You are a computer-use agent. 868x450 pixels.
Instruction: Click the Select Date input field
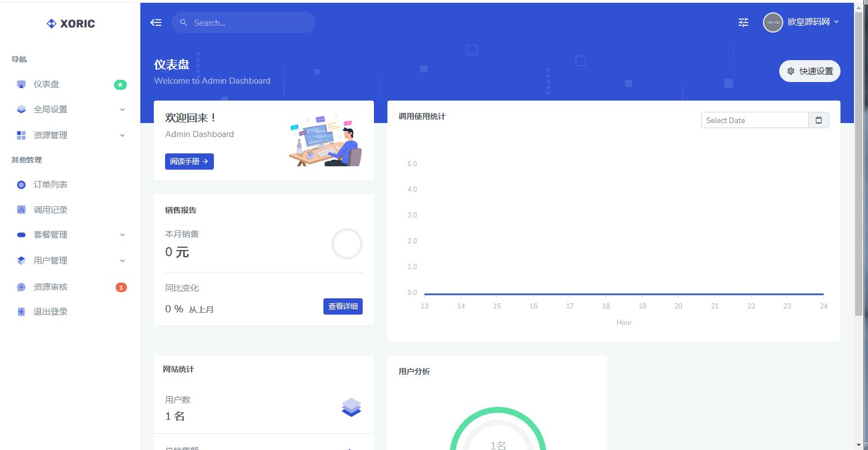pos(755,120)
